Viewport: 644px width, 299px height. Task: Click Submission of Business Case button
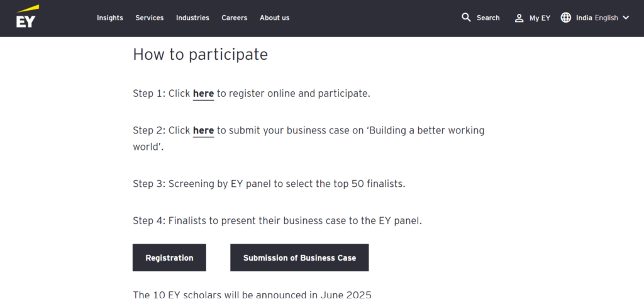click(x=299, y=258)
